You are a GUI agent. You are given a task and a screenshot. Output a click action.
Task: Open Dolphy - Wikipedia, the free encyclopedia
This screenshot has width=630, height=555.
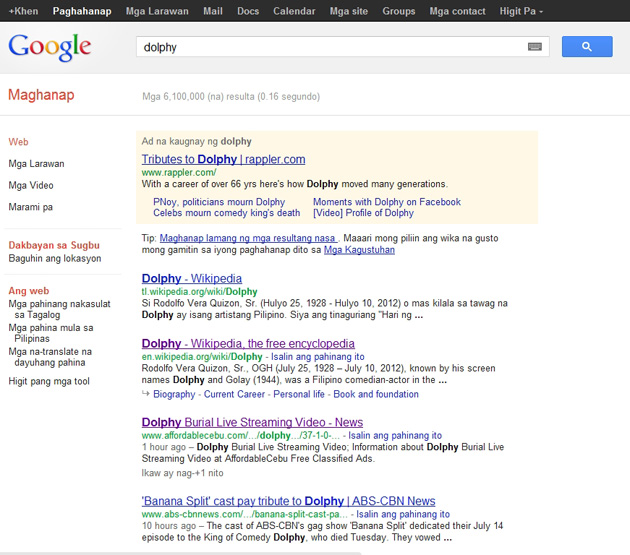click(x=248, y=343)
